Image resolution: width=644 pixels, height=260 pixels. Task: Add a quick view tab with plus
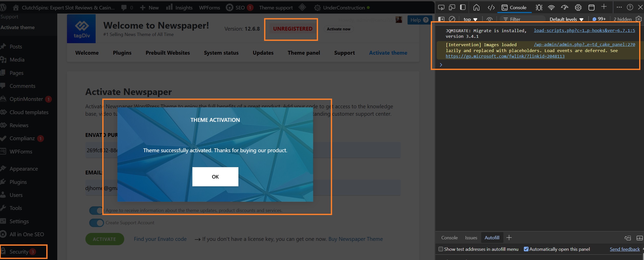pyautogui.click(x=509, y=238)
